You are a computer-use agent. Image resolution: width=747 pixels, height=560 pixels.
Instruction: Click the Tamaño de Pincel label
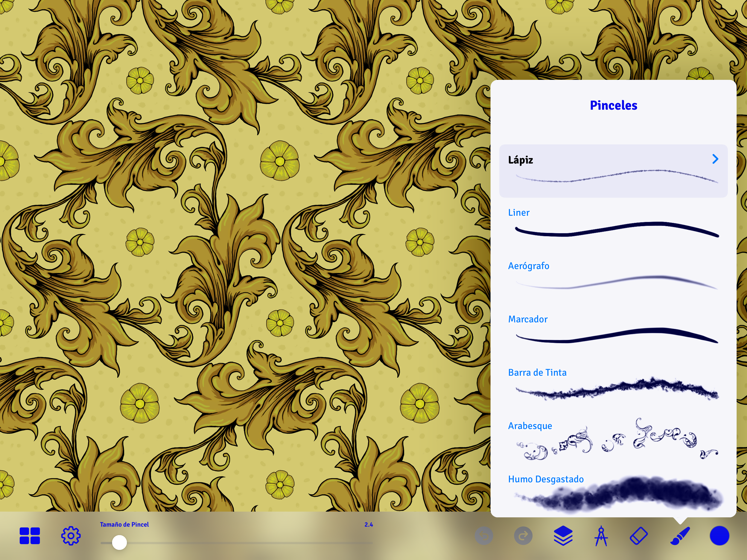click(124, 524)
